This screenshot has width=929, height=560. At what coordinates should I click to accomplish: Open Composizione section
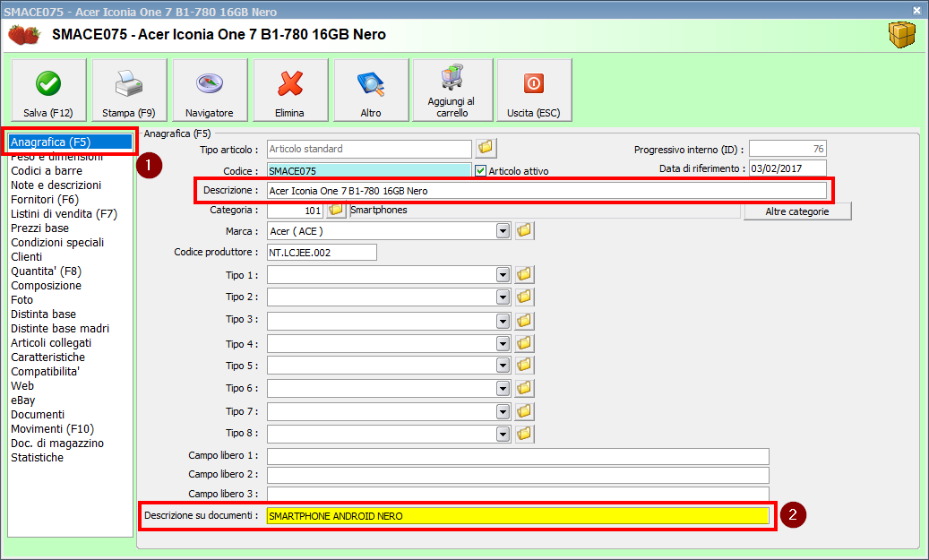point(47,286)
